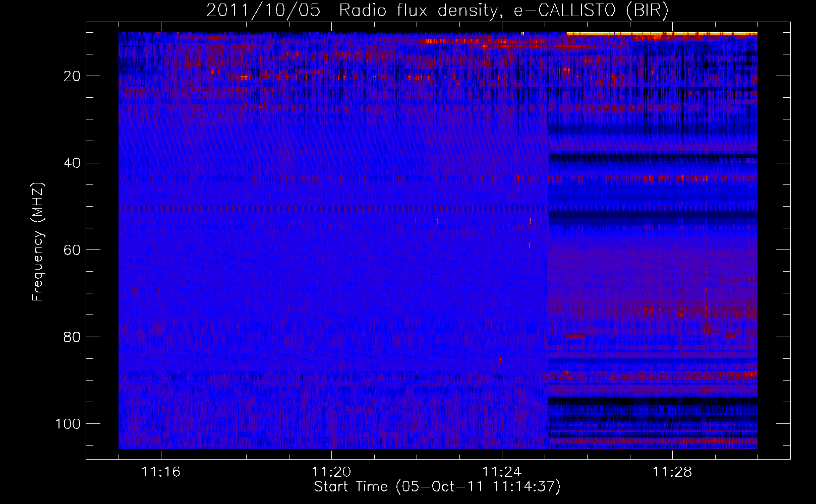Select the 11:16 time tick label

pyautogui.click(x=161, y=472)
